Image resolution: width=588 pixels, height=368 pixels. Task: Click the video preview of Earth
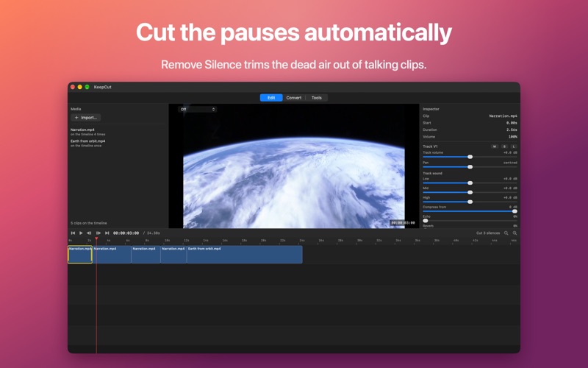point(293,166)
